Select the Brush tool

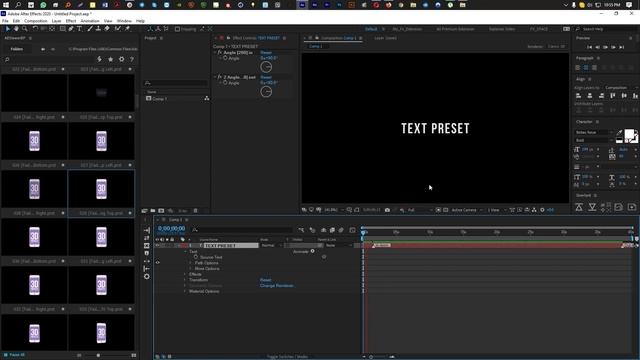tap(90, 29)
